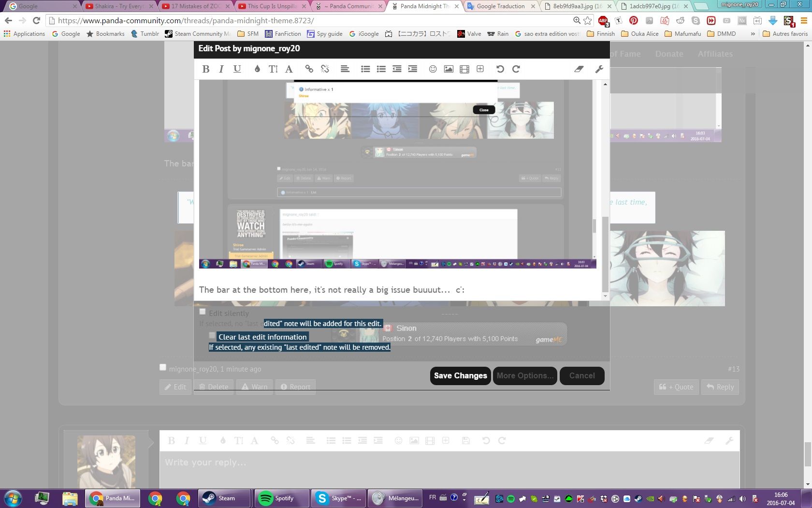
Task: Insert a link using the chain icon
Action: tap(309, 69)
